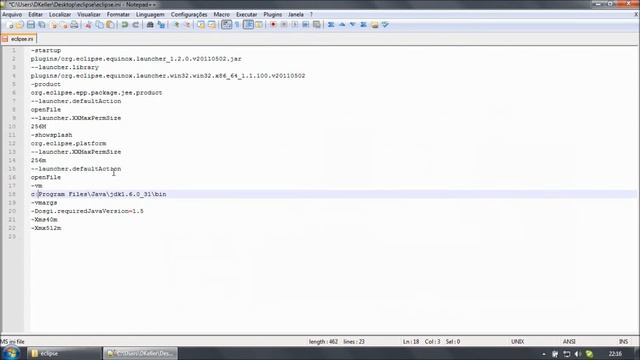Click 'org.eclipse.platform' text line
The height and width of the screenshot is (360, 640).
pyautogui.click(x=68, y=143)
